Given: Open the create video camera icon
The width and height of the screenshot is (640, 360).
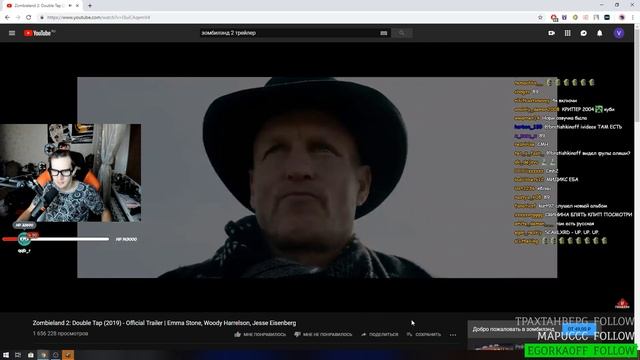Looking at the screenshot, I should point(551,33).
